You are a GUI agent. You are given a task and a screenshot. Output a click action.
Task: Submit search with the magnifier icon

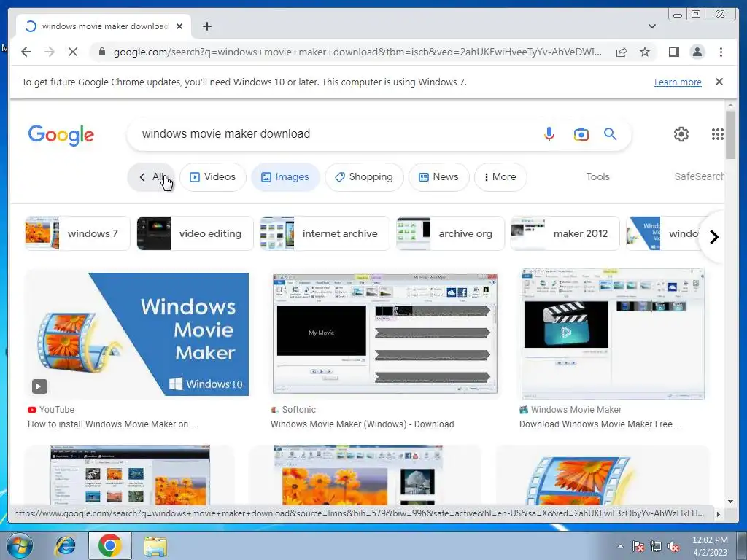click(611, 134)
